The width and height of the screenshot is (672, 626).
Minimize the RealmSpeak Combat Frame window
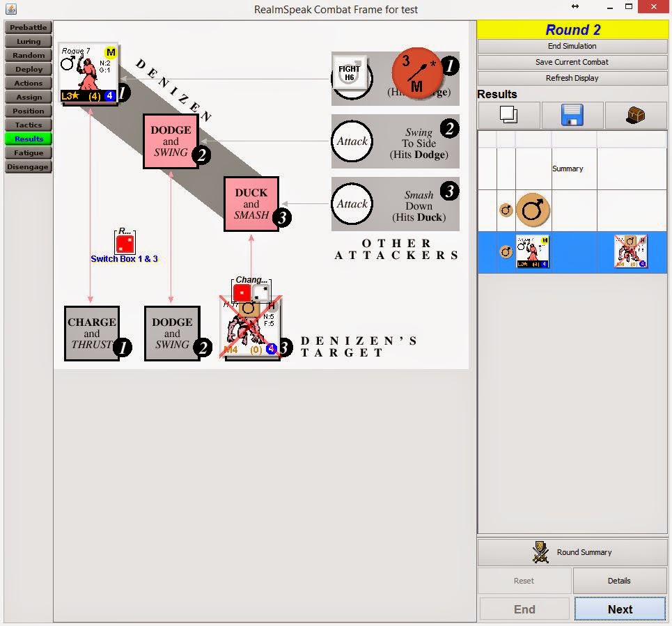click(x=609, y=7)
